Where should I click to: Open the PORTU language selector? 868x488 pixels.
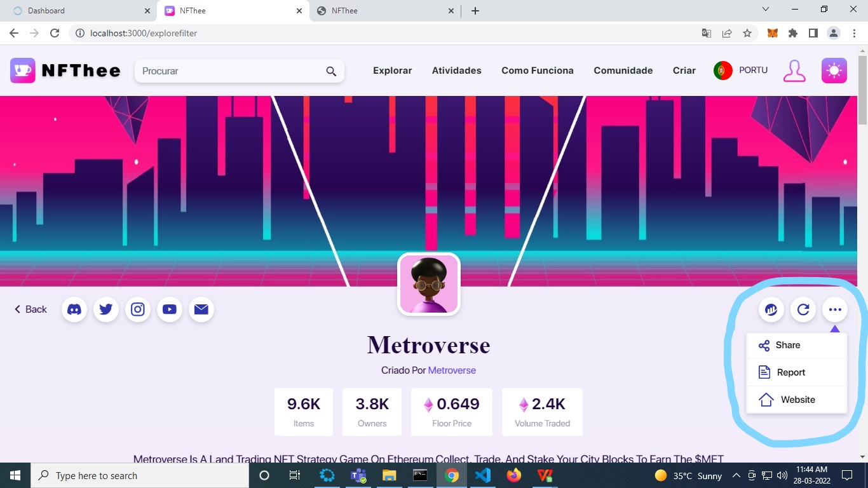point(741,71)
